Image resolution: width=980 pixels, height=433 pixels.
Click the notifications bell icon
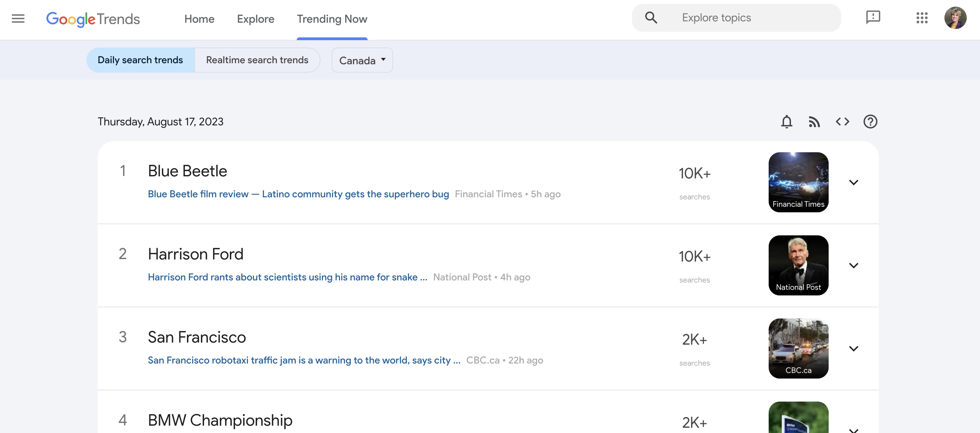point(787,122)
